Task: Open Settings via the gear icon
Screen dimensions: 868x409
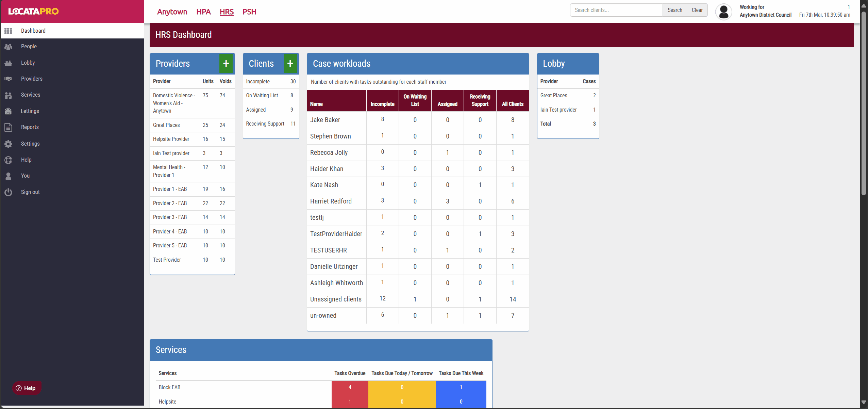Action: (x=8, y=144)
